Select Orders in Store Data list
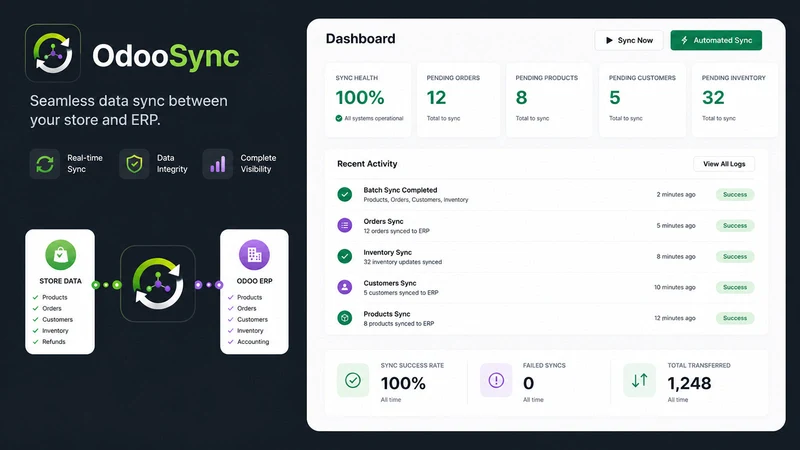This screenshot has height=450, width=800. pyautogui.click(x=52, y=308)
